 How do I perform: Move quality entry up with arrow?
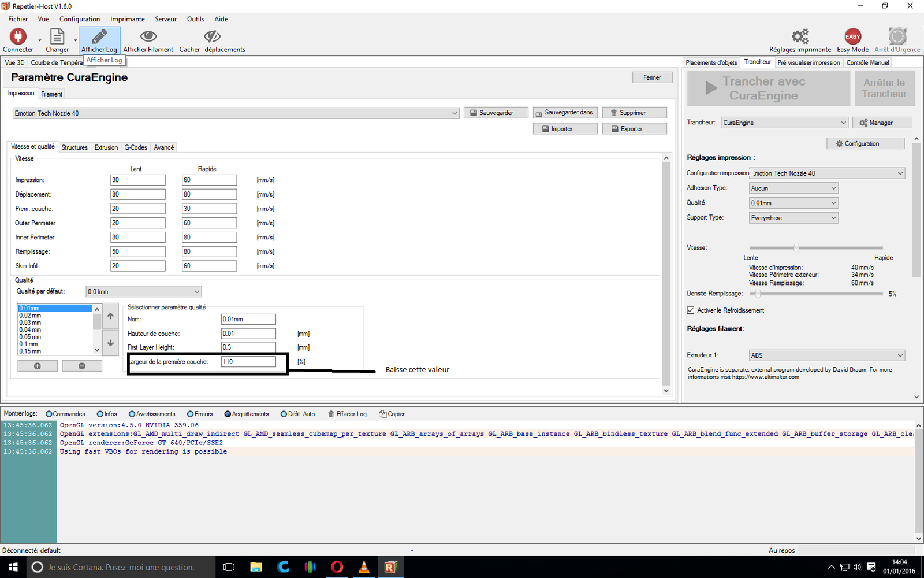pos(110,316)
